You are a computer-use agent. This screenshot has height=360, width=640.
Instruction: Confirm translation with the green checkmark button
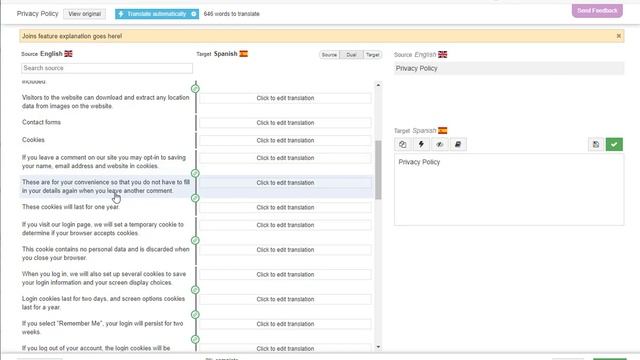614,144
